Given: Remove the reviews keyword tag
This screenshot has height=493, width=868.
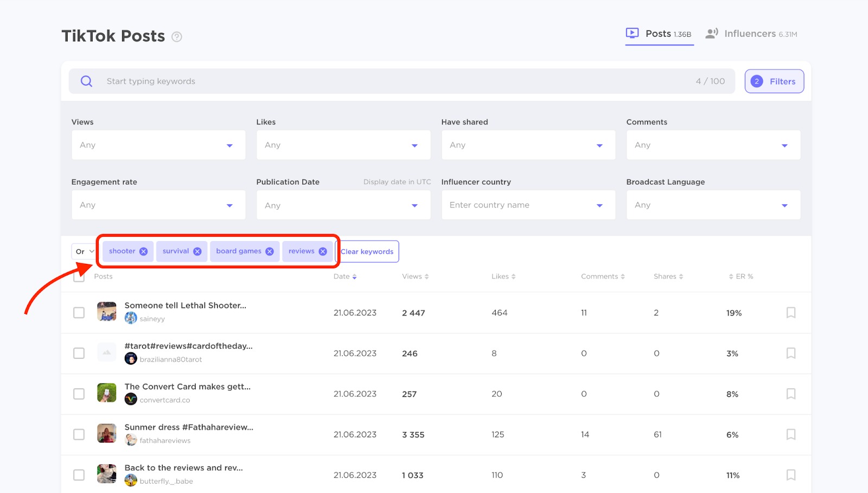Looking at the screenshot, I should point(323,251).
